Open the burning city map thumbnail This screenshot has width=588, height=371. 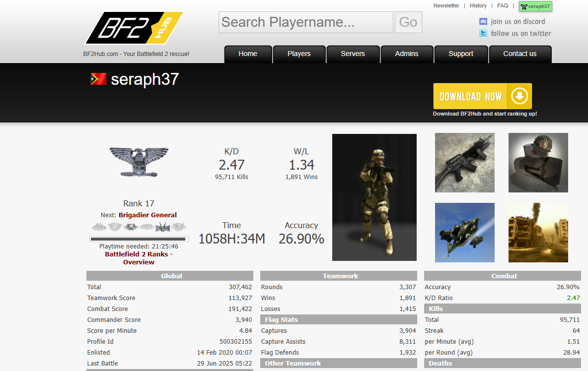point(538,233)
